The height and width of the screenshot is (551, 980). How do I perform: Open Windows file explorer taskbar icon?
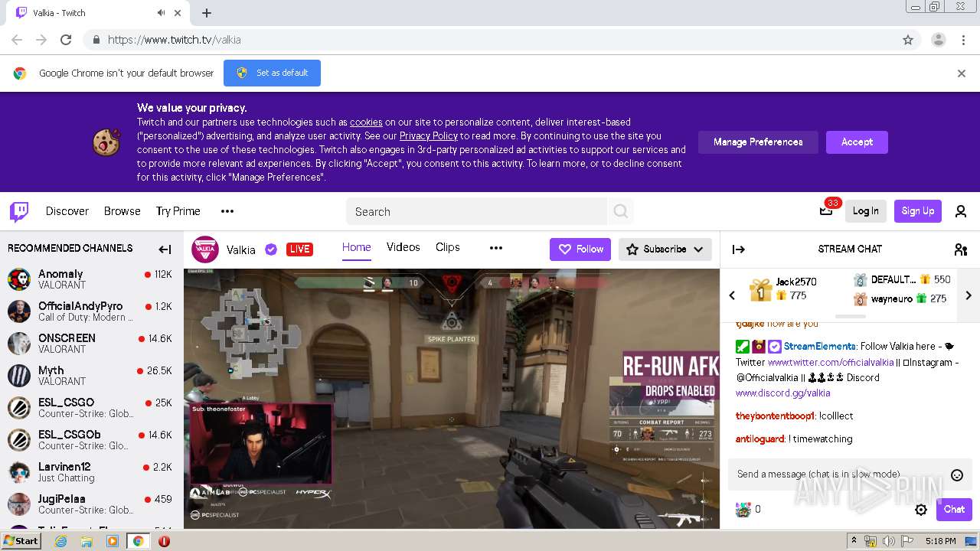coord(87,541)
